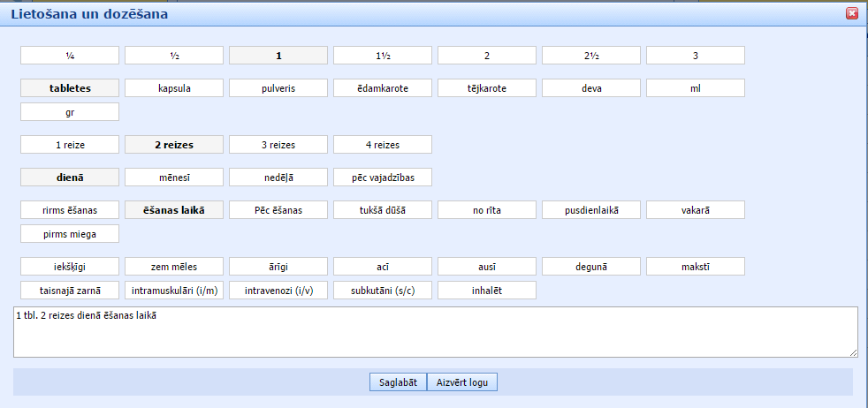Image resolution: width=868 pixels, height=408 pixels.
Task: Choose ēdamkarote as the unit
Action: click(x=383, y=88)
